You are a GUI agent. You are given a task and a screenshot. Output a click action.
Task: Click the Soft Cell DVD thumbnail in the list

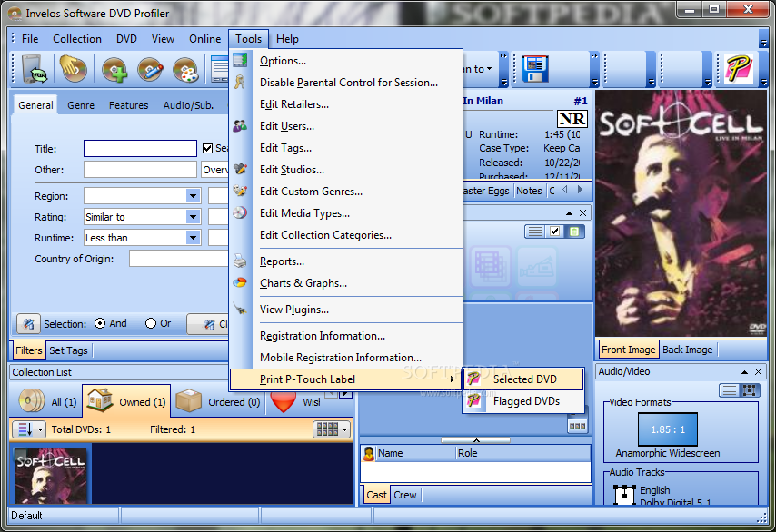[x=51, y=476]
